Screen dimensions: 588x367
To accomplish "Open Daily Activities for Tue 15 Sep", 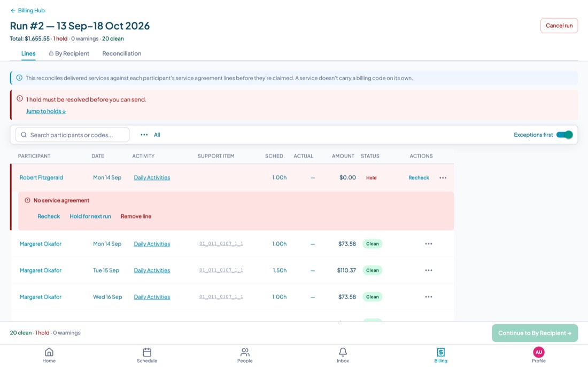I will pyautogui.click(x=152, y=270).
